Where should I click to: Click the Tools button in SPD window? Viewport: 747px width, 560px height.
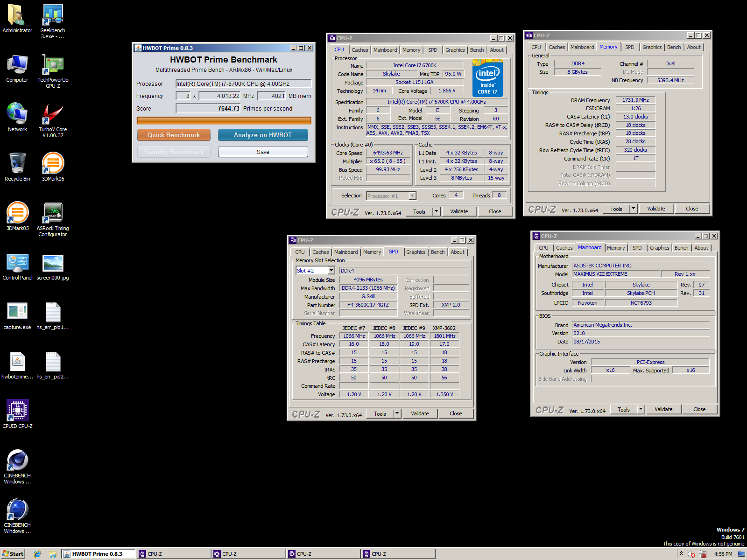pyautogui.click(x=380, y=413)
